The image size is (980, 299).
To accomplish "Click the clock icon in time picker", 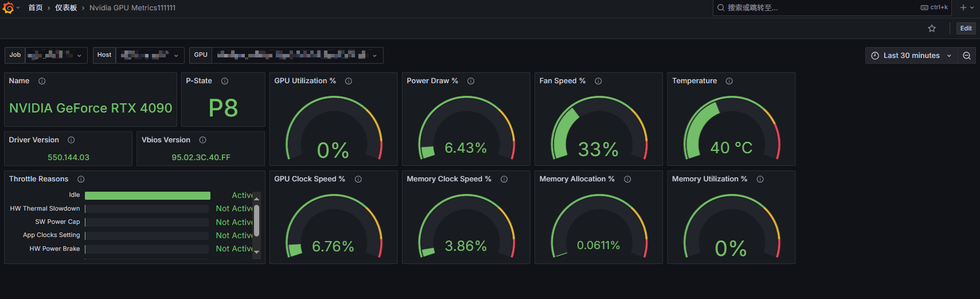I will 875,56.
